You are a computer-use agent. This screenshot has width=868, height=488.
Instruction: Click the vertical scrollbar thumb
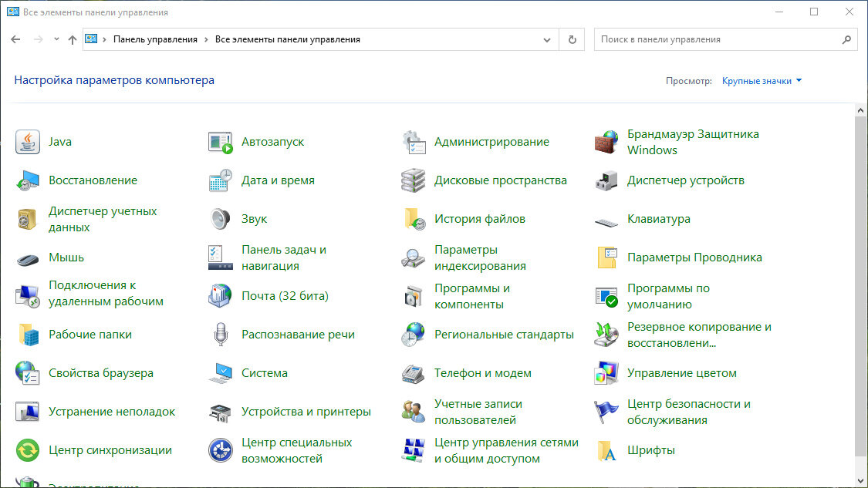(x=860, y=287)
